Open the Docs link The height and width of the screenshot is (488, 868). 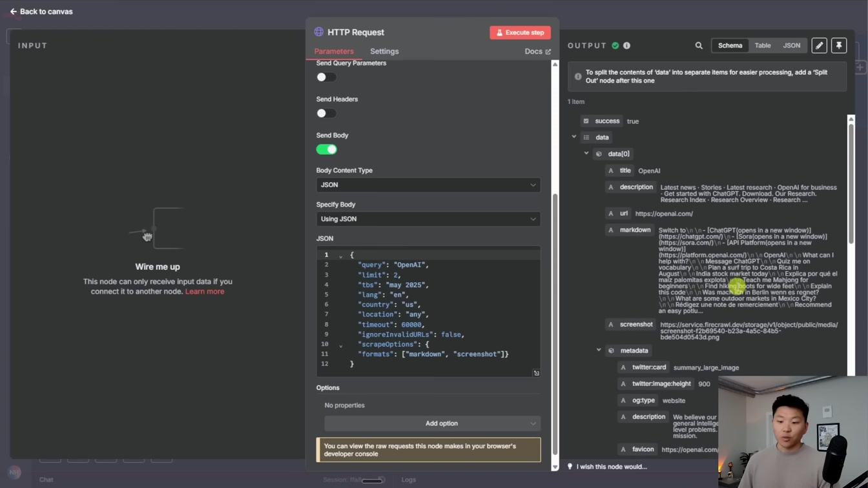[x=537, y=52]
